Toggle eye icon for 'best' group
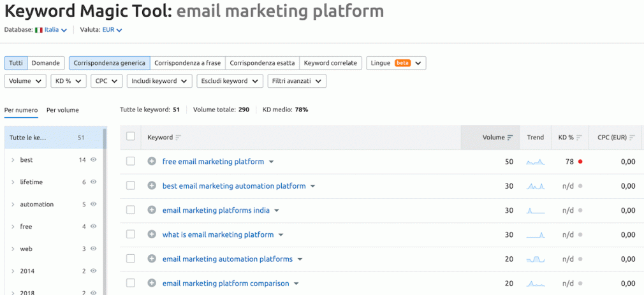The image size is (644, 295). point(93,160)
